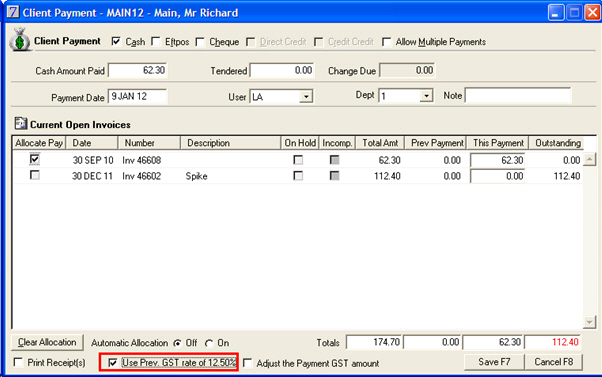Viewport: 602px width, 377px height.
Task: Click the Clear Allocation button
Action: (x=47, y=342)
